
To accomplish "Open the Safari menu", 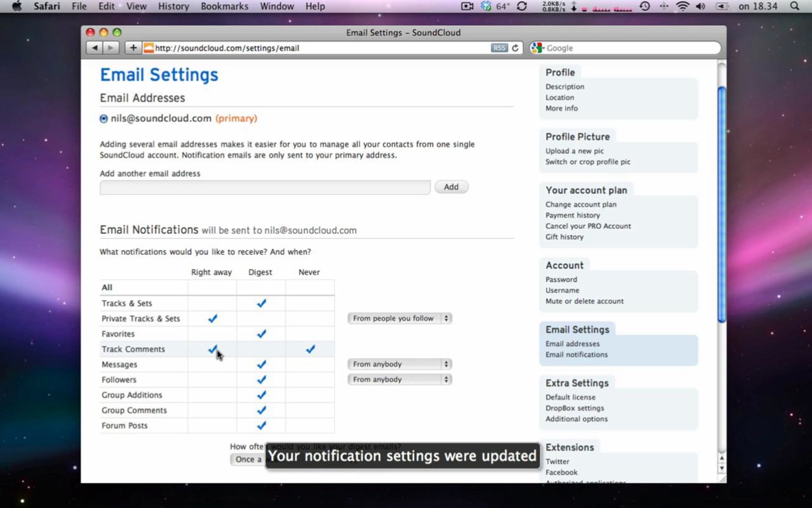I will [x=47, y=6].
